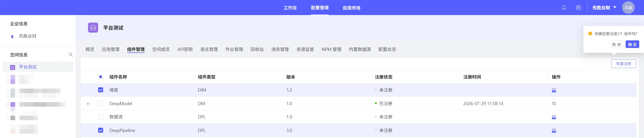Click the 数据流 component name
Image resolution: width=644 pixels, height=138 pixels.
pos(116,117)
